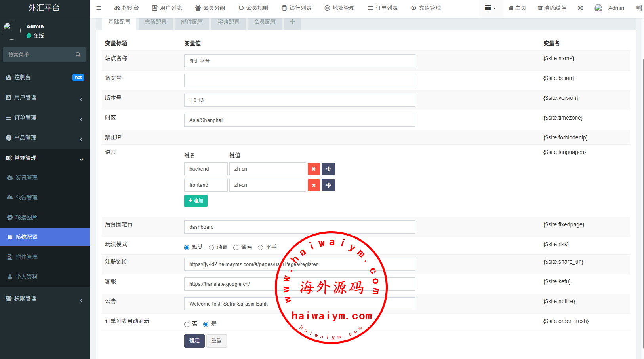
Task: Open the settings gears icon at top right
Action: [x=639, y=8]
